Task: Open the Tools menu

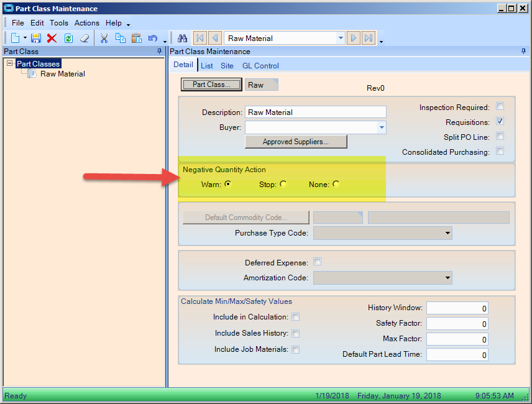Action: 59,23
